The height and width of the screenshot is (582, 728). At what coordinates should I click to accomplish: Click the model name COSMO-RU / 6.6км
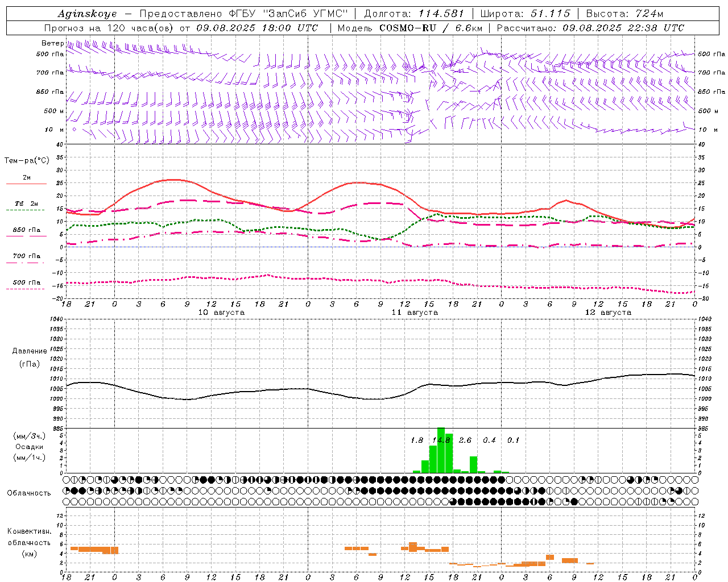pyautogui.click(x=431, y=28)
